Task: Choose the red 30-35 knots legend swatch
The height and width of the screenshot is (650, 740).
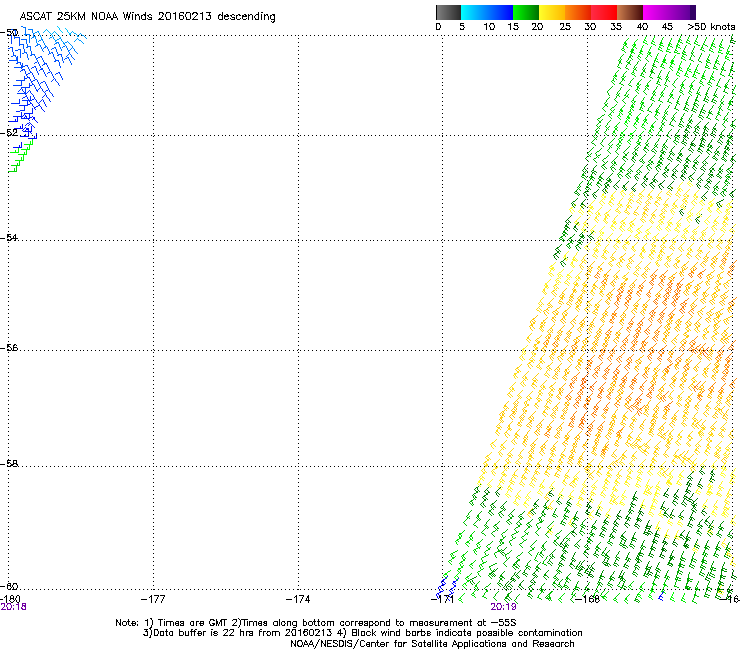Action: coord(604,12)
